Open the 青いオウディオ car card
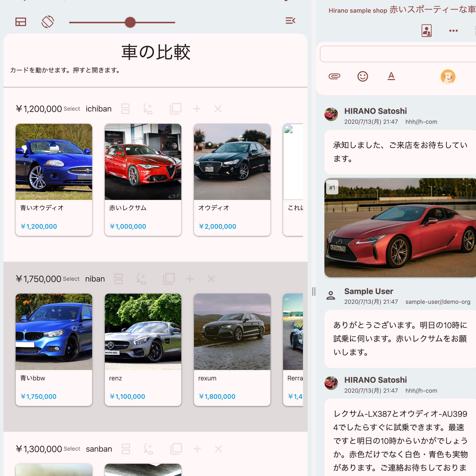 (x=54, y=180)
